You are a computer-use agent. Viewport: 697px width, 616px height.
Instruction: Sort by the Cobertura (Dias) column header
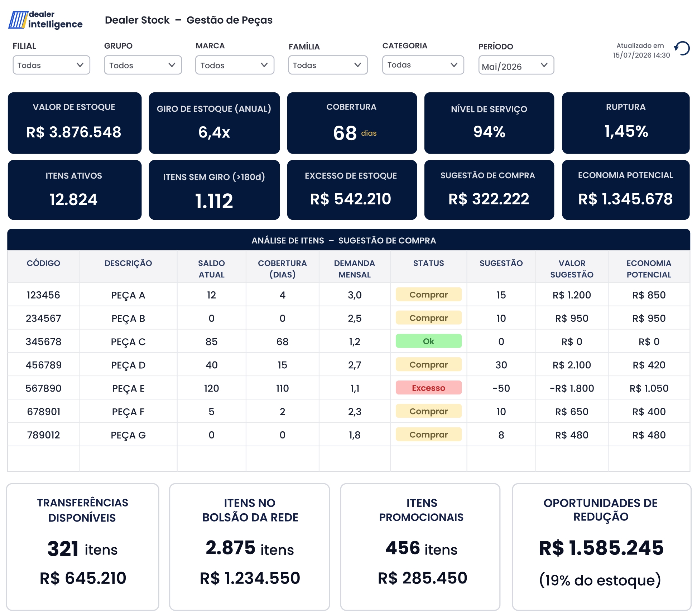(282, 269)
